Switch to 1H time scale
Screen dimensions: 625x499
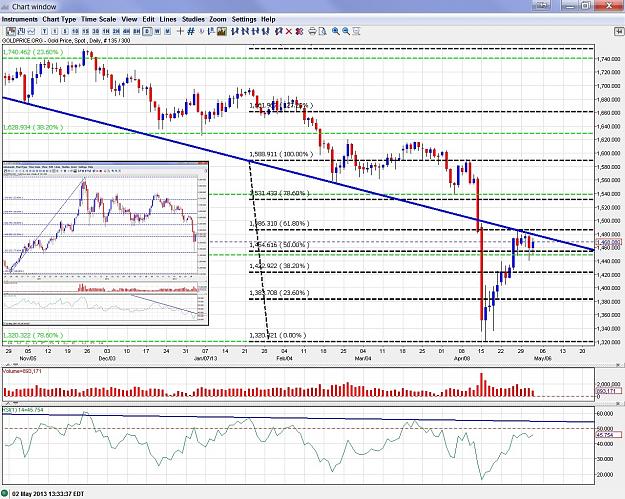coord(106,31)
